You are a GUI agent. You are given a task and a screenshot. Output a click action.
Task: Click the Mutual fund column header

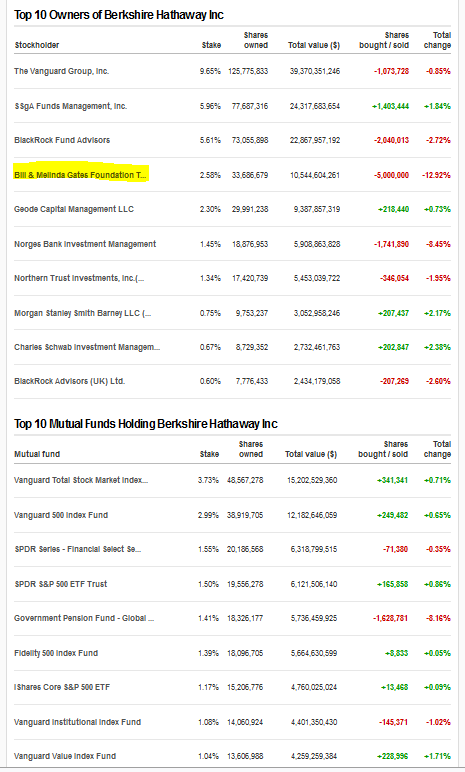[37, 454]
